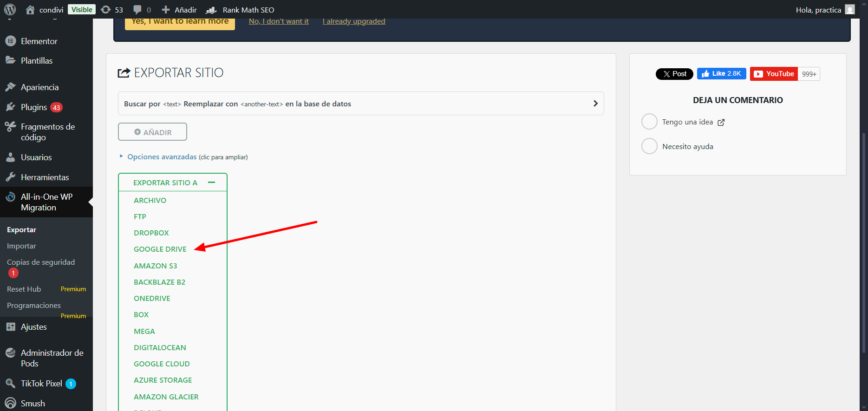Choose AMAZON S3 export destination
Viewport: 868px width, 411px height.
coord(156,266)
